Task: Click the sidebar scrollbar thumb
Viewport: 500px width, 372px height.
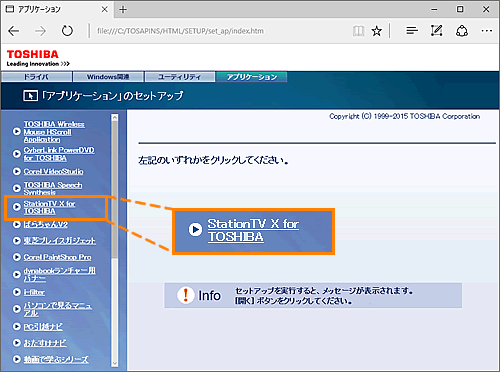Action: coord(115,189)
